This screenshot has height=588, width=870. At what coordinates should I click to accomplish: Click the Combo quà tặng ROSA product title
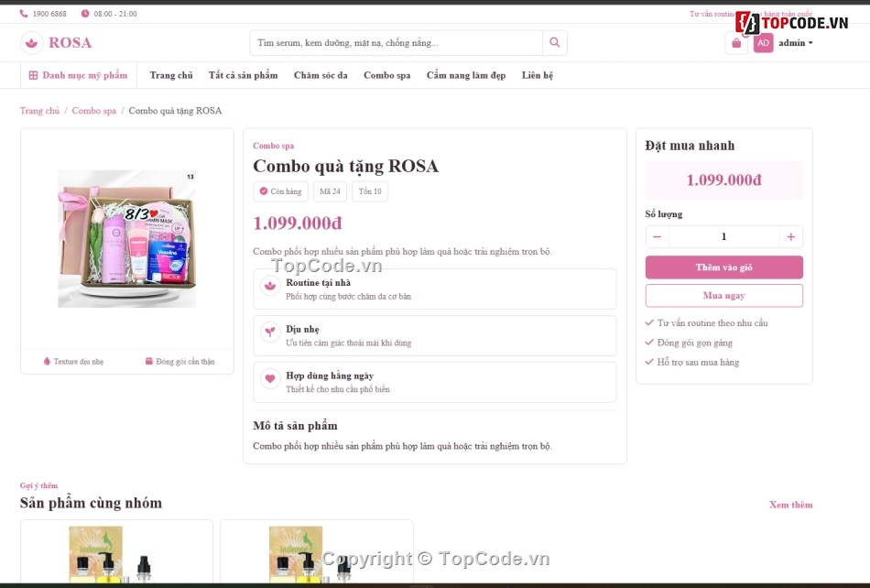(345, 166)
